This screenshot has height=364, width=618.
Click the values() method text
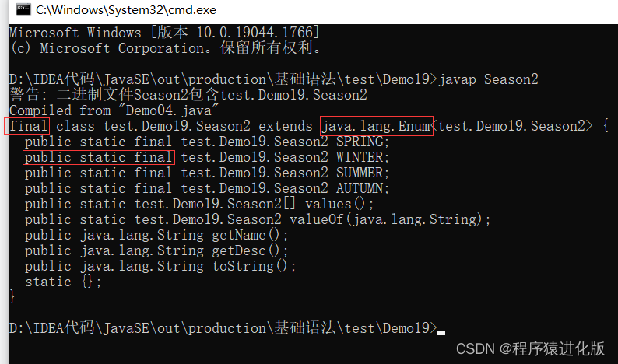339,204
